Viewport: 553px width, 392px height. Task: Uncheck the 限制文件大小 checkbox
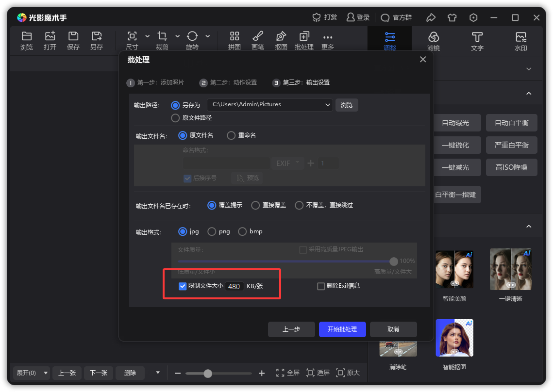tap(183, 286)
